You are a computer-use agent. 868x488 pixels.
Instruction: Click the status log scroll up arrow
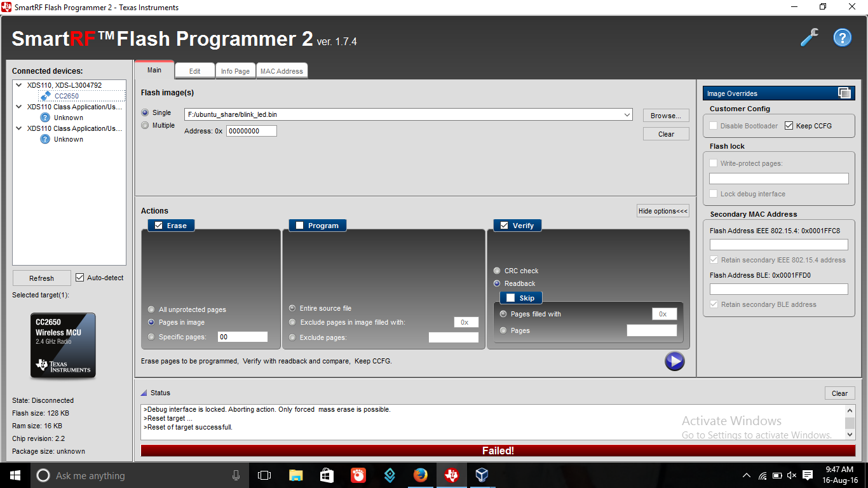point(850,410)
